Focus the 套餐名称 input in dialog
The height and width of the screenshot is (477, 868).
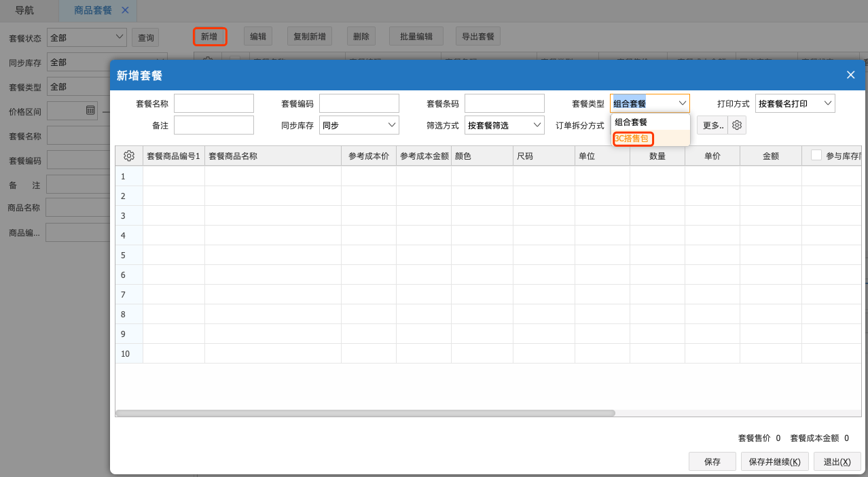click(x=214, y=103)
